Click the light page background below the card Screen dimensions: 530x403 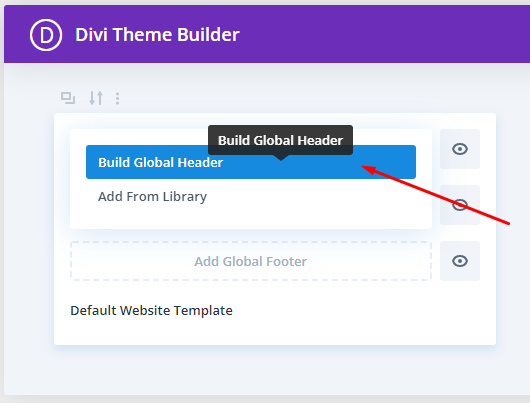pyautogui.click(x=267, y=370)
